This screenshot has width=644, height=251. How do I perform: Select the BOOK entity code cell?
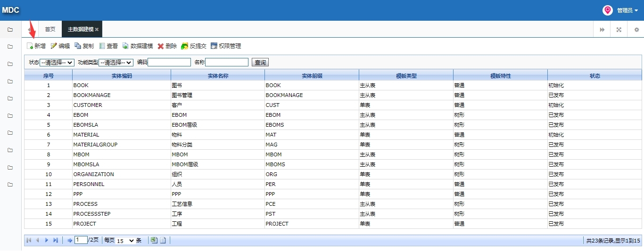pos(122,85)
